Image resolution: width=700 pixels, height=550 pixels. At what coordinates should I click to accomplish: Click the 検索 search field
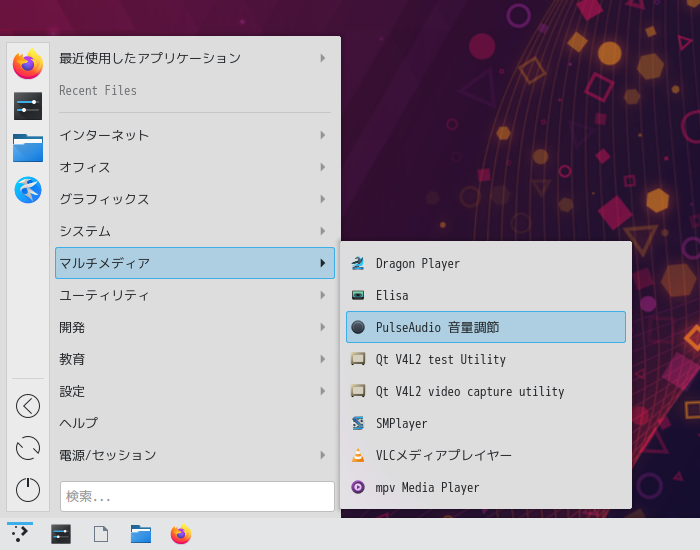point(197,496)
